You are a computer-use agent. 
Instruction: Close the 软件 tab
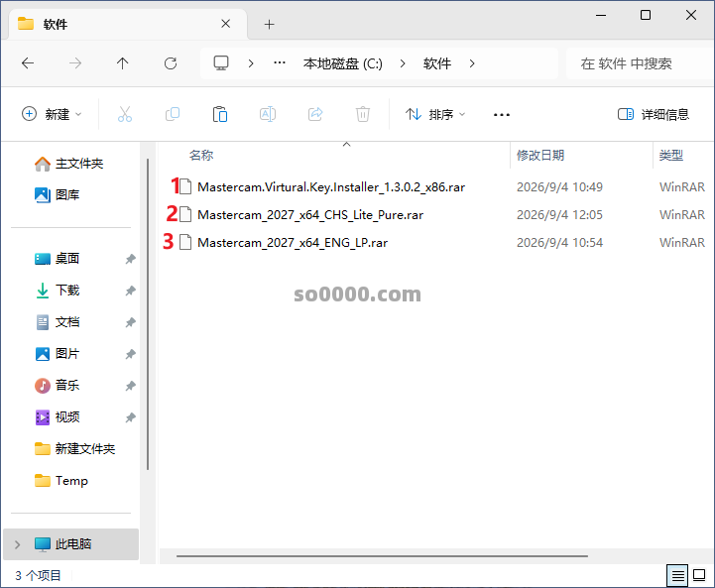pos(226,24)
